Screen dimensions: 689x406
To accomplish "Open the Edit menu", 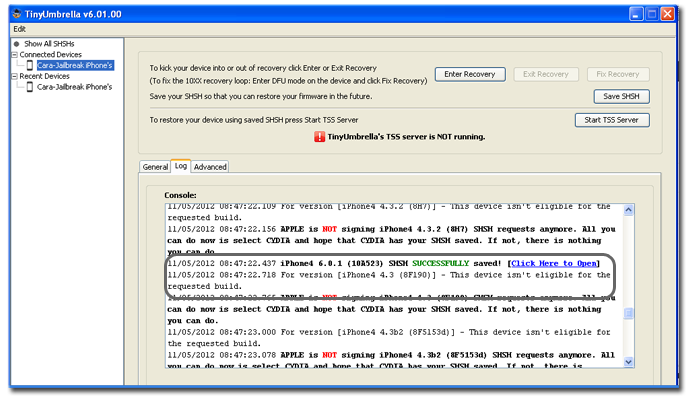I will pyautogui.click(x=19, y=29).
